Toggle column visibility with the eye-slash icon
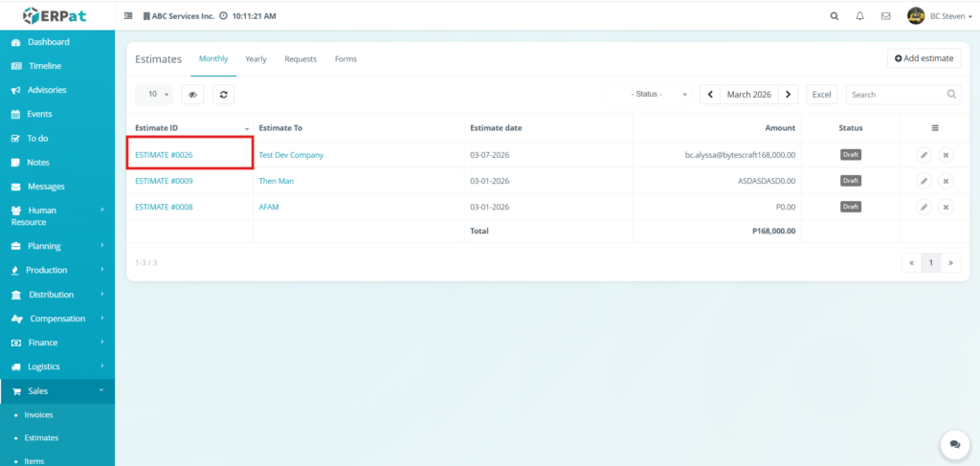 pos(192,95)
